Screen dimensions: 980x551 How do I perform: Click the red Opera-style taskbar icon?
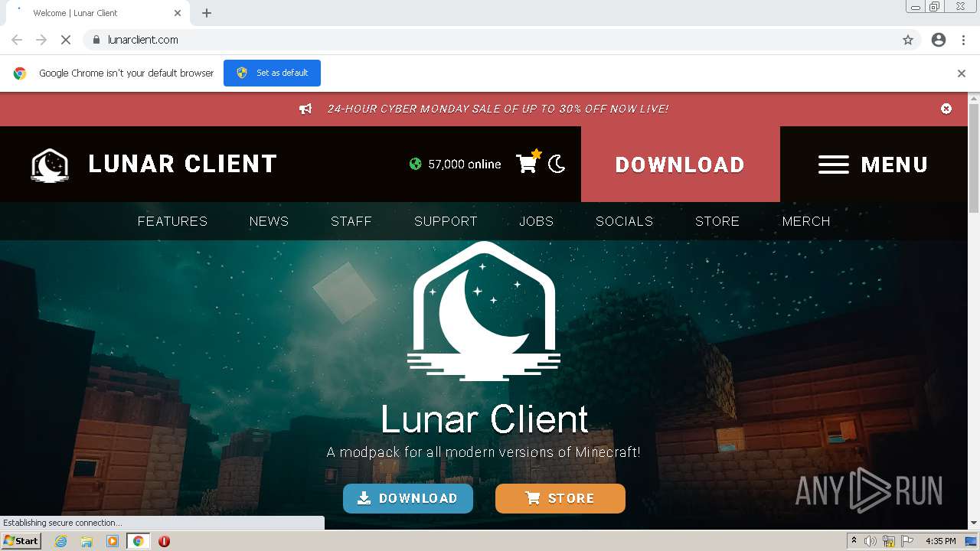pyautogui.click(x=164, y=541)
